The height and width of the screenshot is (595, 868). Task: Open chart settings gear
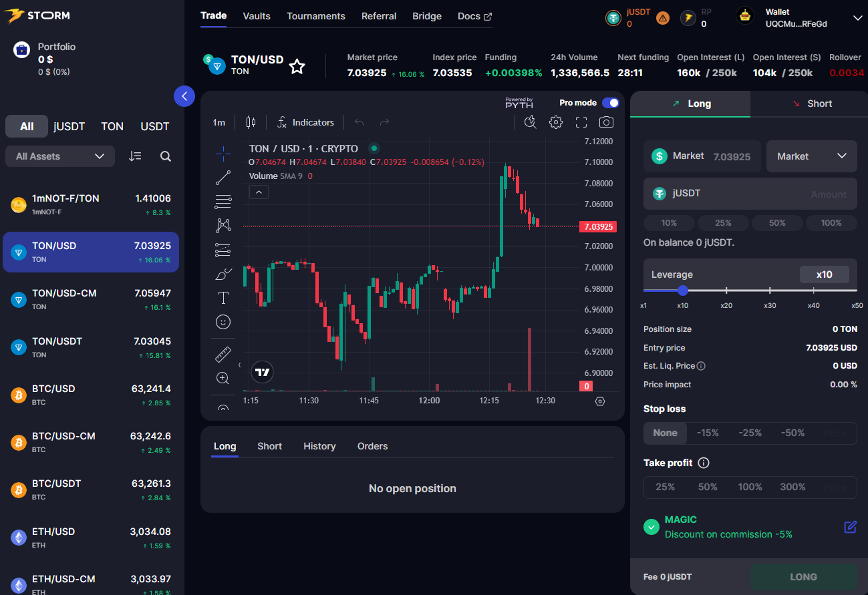coord(556,122)
